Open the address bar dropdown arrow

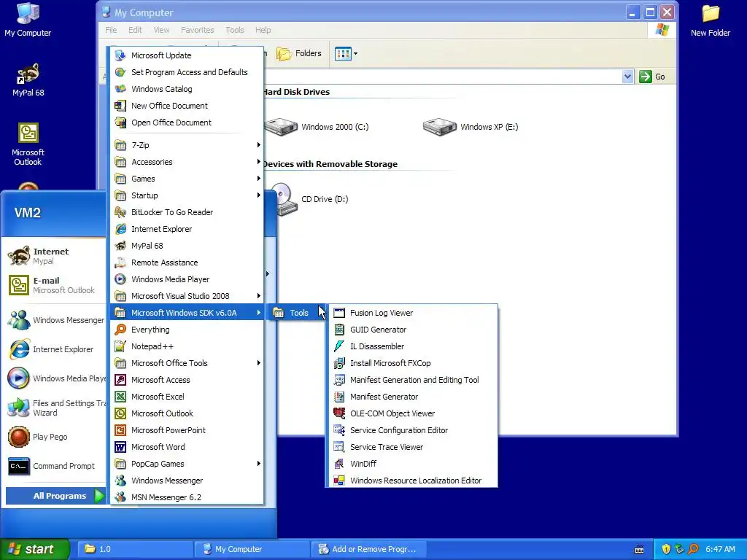pos(628,76)
